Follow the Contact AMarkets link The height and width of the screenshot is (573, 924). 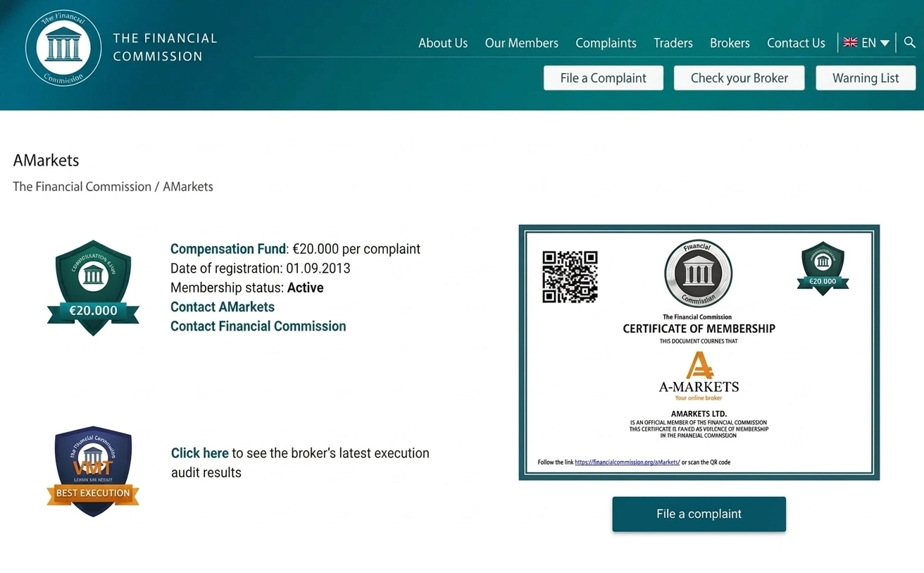(x=223, y=307)
